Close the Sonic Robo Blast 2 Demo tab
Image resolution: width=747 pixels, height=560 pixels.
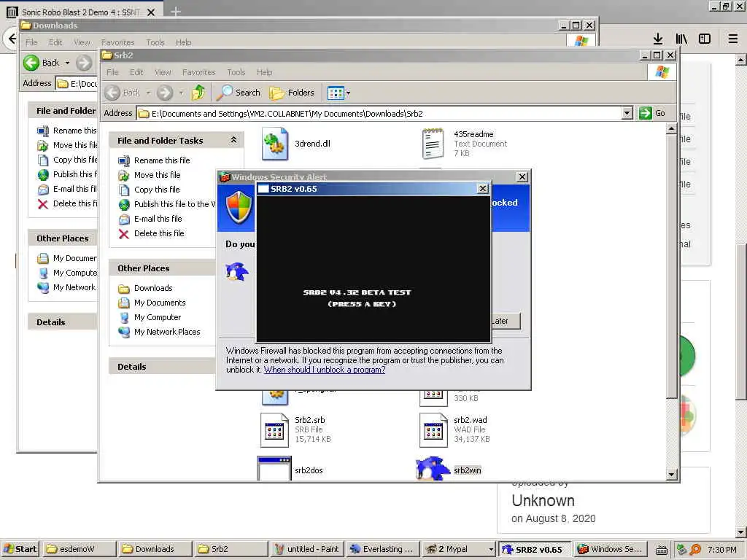(x=151, y=12)
